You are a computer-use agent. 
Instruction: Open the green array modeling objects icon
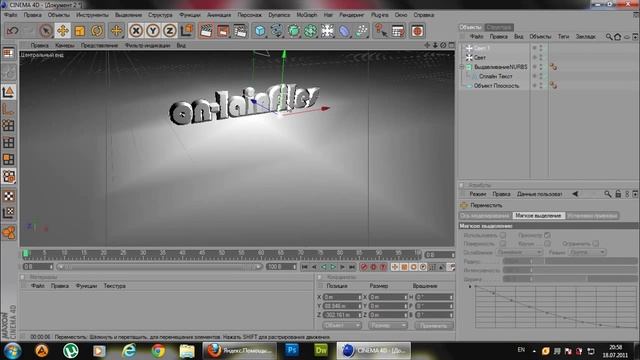311,31
